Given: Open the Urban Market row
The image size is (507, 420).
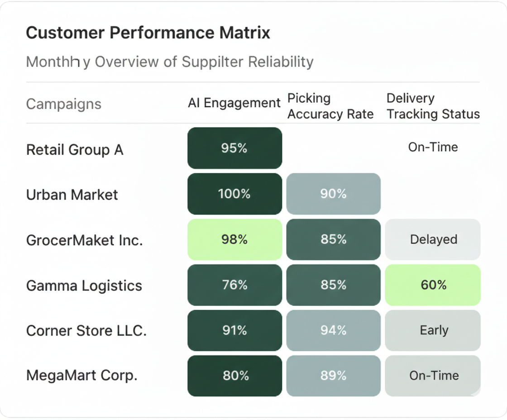Looking at the screenshot, I should [x=72, y=195].
